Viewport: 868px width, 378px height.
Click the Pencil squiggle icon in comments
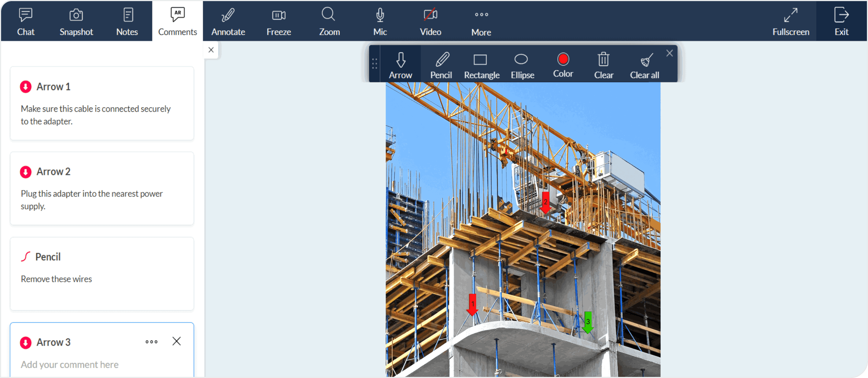[26, 257]
